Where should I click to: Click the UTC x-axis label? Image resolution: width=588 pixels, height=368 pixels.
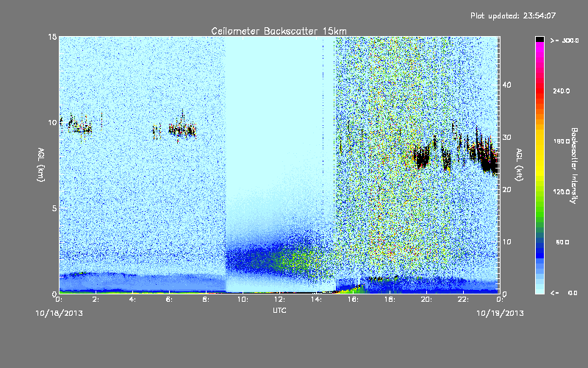(x=279, y=311)
